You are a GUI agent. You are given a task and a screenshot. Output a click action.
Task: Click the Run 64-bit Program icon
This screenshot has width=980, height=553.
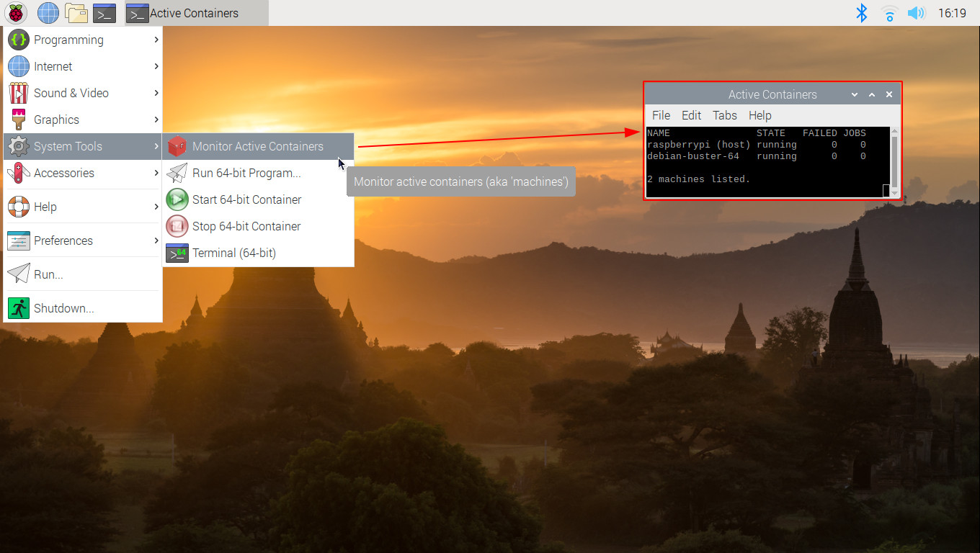[177, 173]
